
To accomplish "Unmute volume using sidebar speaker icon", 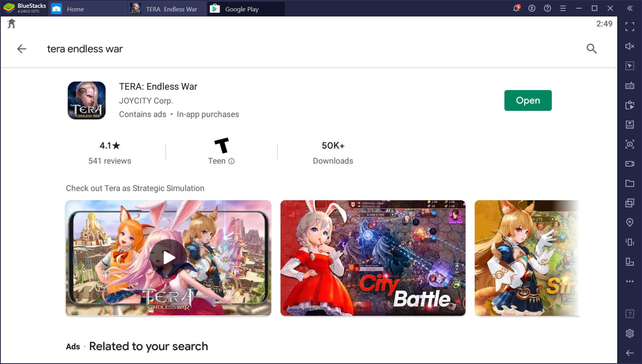I will [630, 46].
